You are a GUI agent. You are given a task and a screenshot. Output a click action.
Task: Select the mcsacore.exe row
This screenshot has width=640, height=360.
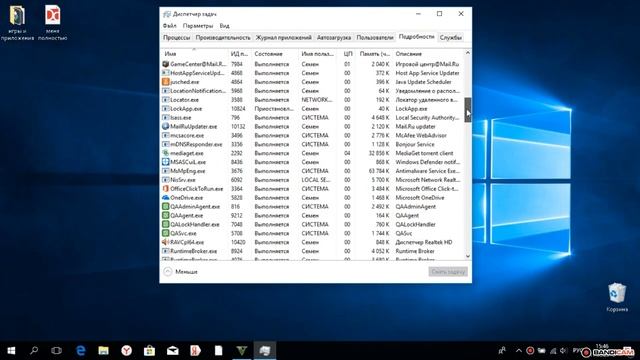313,136
